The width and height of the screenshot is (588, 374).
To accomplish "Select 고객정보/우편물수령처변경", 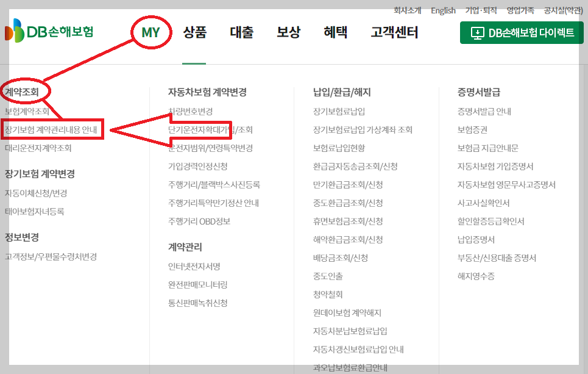I will point(51,257).
